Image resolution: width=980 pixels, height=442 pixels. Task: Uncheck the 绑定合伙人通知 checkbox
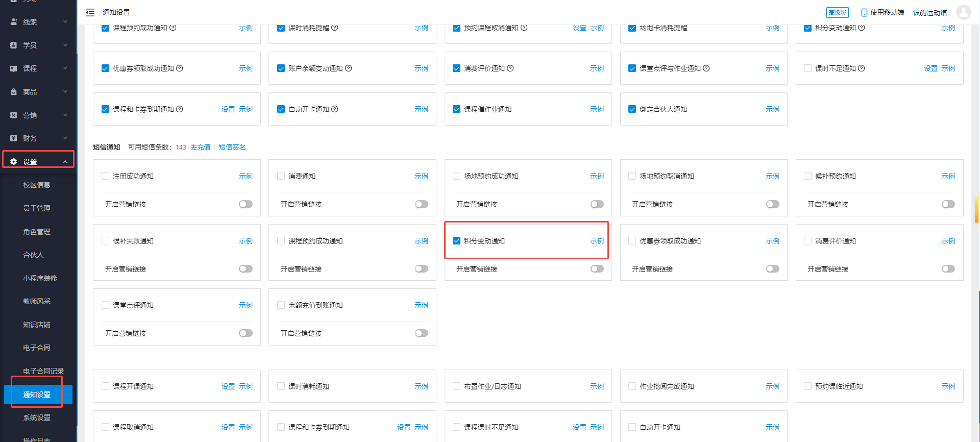tap(632, 109)
